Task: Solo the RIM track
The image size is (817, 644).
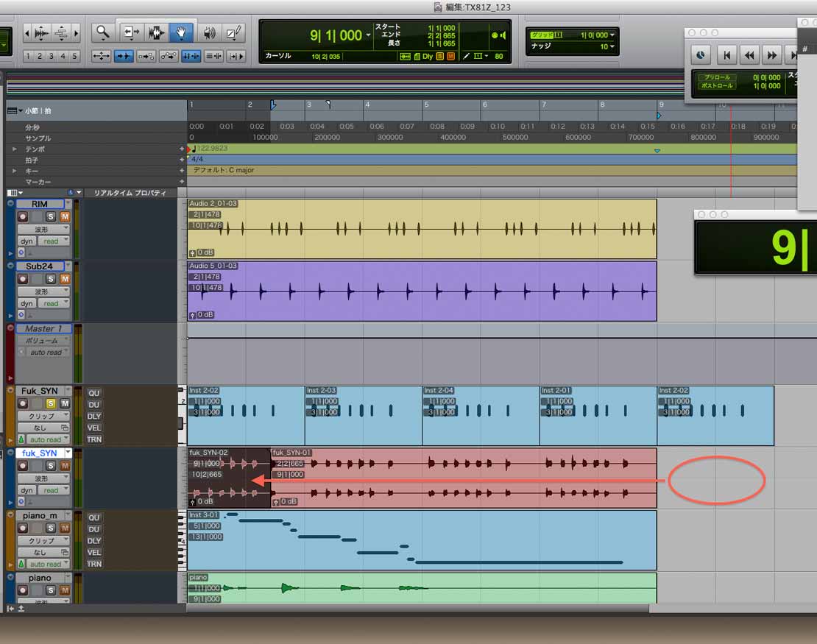Action: coord(51,216)
